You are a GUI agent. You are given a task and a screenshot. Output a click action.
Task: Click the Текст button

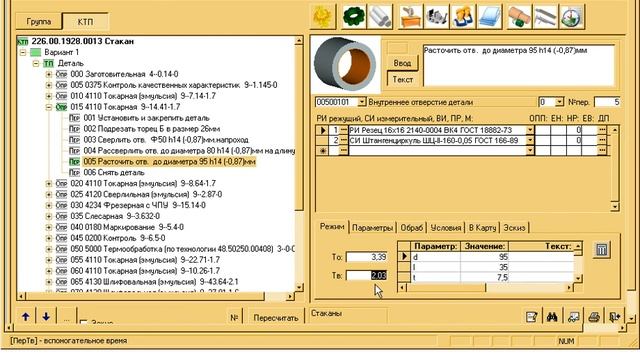point(402,80)
